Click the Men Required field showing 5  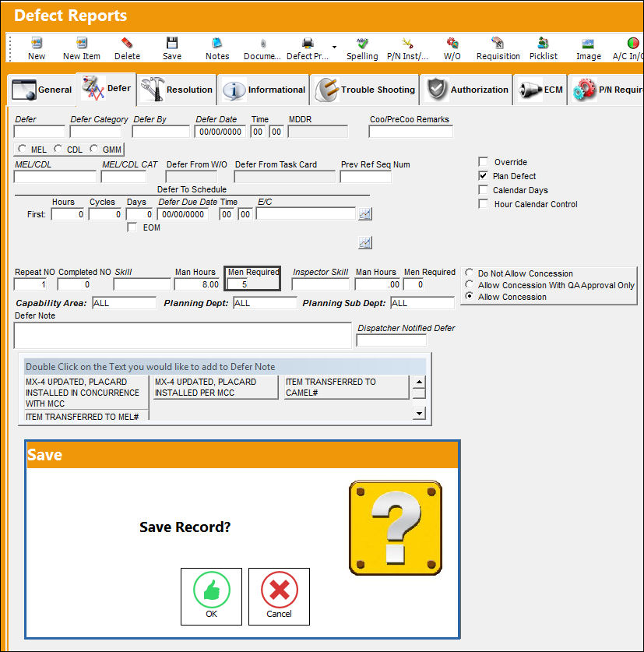click(x=238, y=284)
